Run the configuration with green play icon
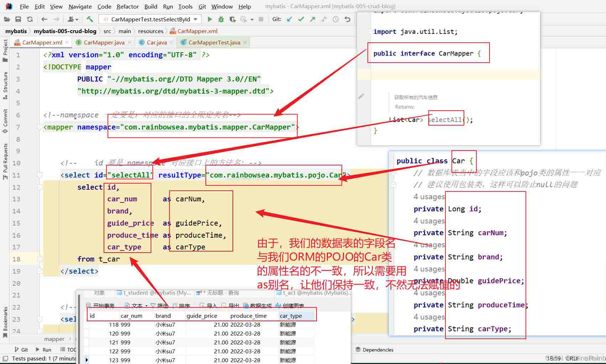The image size is (606, 364). 210,19
